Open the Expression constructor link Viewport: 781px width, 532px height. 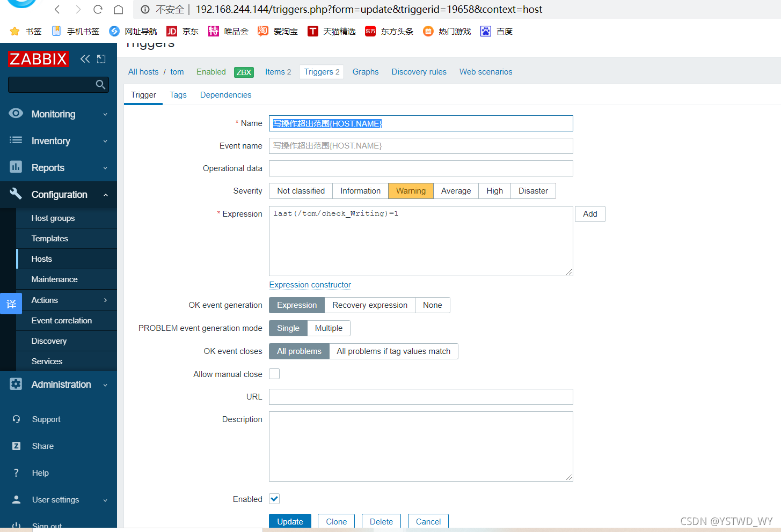tap(310, 285)
